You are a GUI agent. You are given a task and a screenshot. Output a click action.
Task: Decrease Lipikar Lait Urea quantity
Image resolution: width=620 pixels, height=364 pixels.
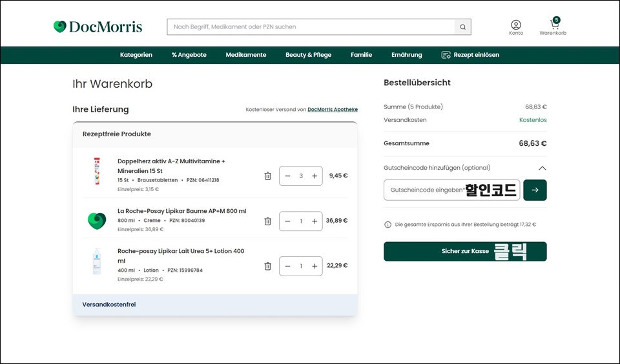[x=287, y=266]
